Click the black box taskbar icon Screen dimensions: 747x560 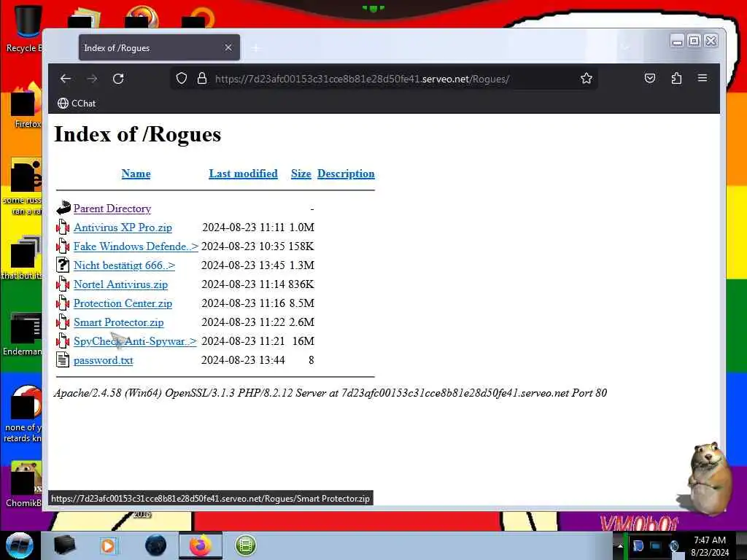(64, 545)
